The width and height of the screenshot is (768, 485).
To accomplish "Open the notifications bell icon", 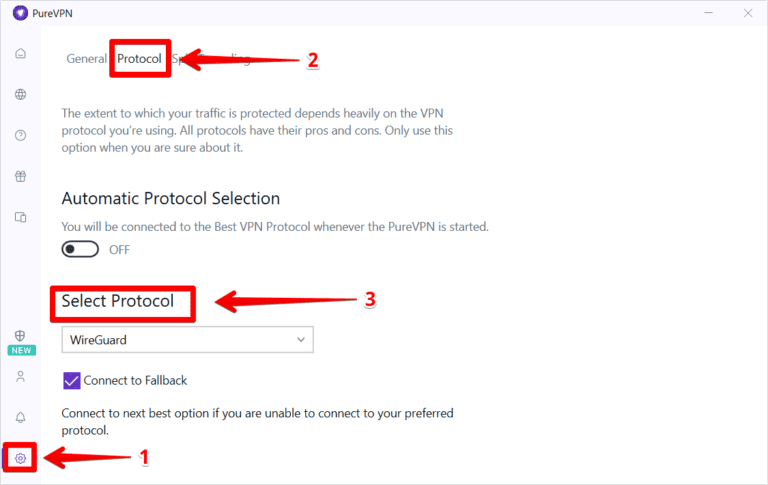I will (x=20, y=417).
